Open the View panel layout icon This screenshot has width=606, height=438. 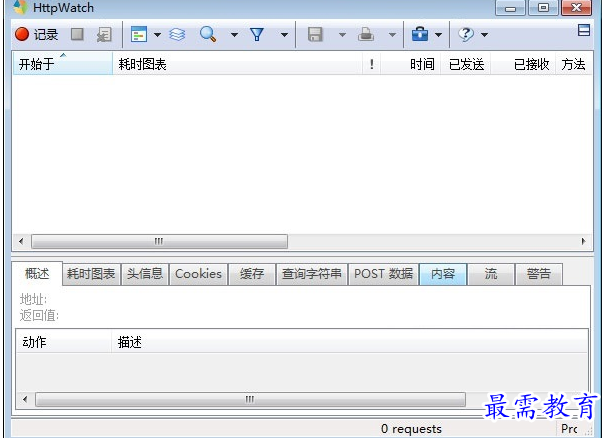pos(139,34)
